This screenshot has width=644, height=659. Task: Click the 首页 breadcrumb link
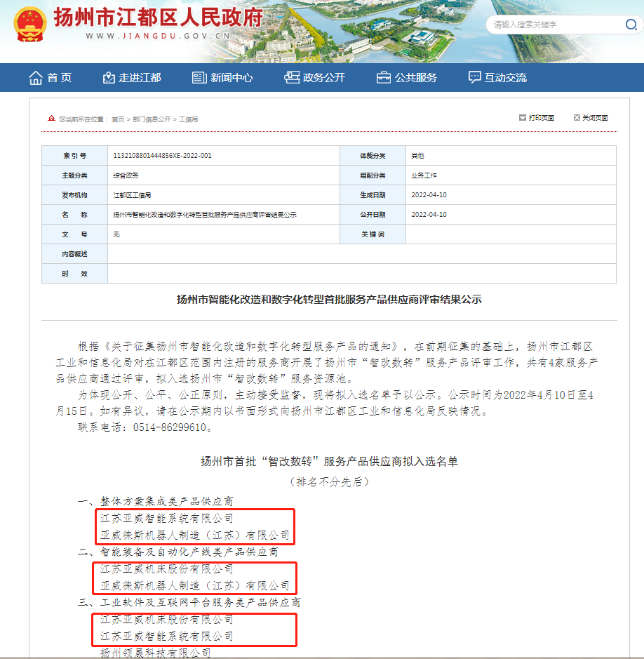[118, 119]
